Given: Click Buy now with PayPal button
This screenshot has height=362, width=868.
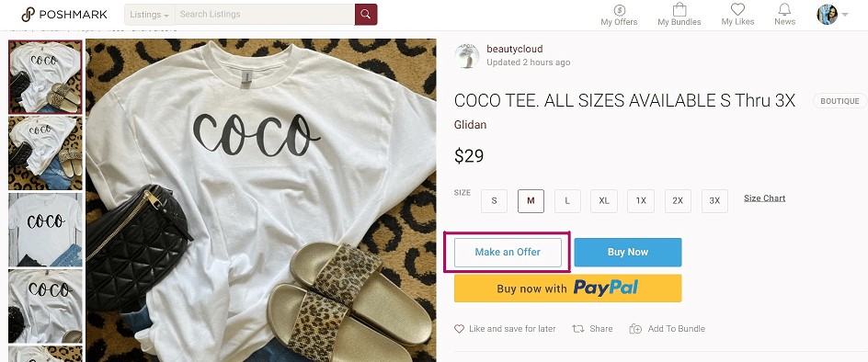Looking at the screenshot, I should (x=568, y=288).
